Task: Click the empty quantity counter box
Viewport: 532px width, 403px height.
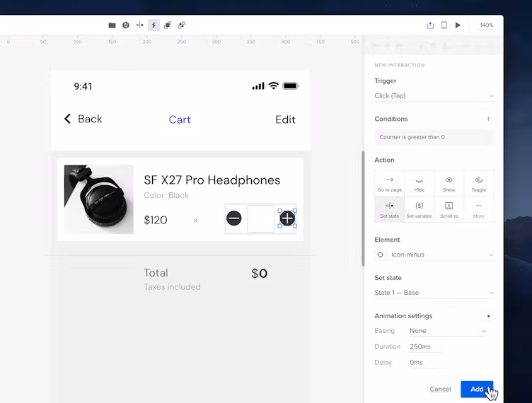Action: click(261, 218)
